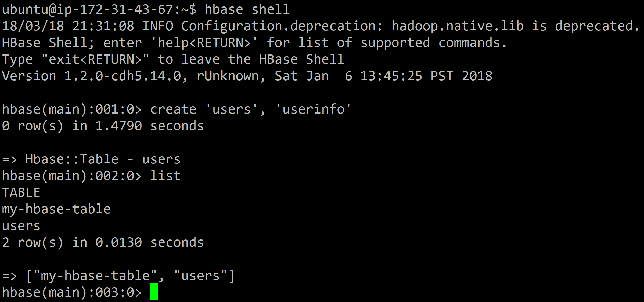
Task: Click the 'userinfo' column family argument
Action: coord(313,110)
